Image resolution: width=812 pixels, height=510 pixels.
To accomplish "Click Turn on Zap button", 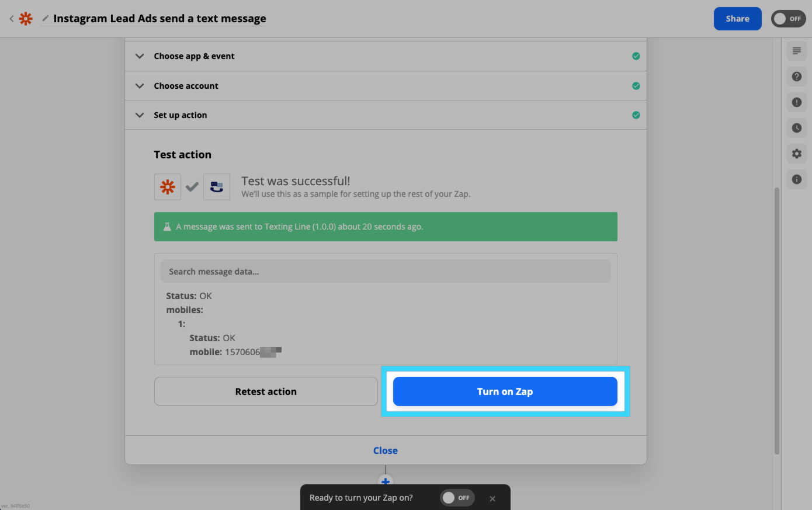I will [x=505, y=391].
